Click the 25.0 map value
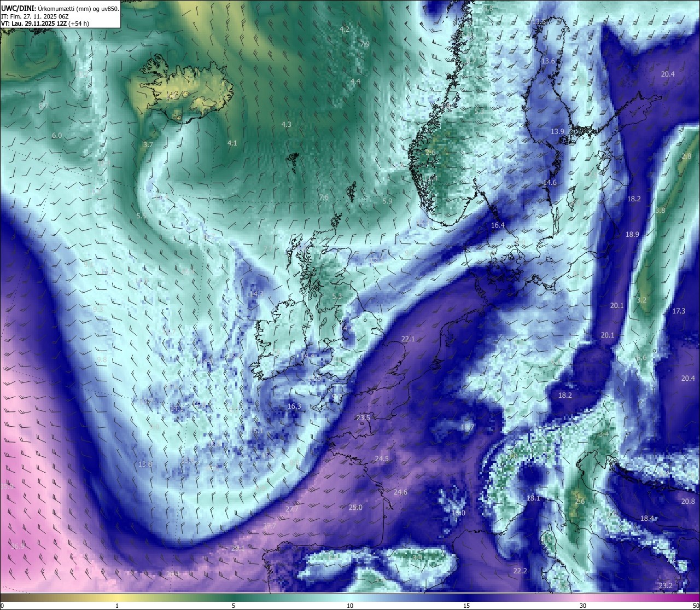This screenshot has width=700, height=610. point(355,508)
